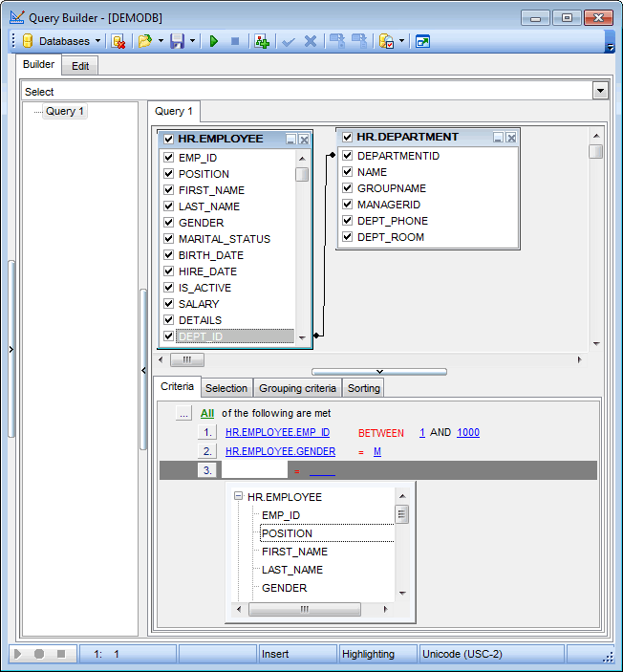This screenshot has height=672, width=623.
Task: Choose POSITION in the field picker list
Action: click(287, 533)
